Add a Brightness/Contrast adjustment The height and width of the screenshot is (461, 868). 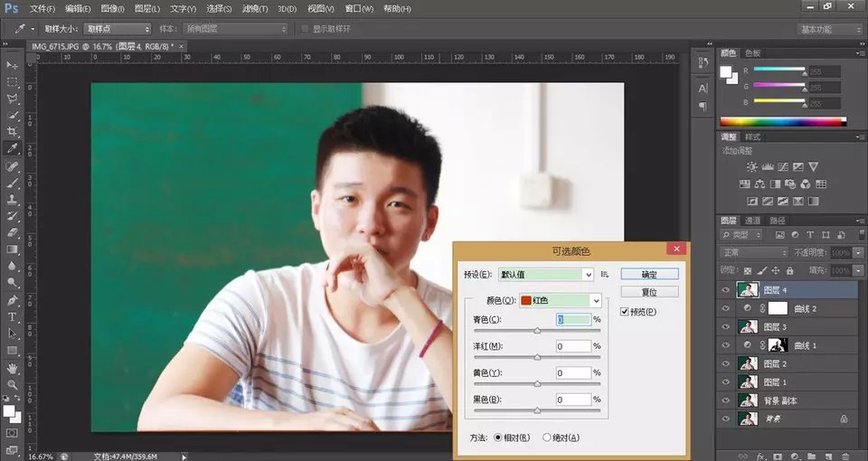coord(751,166)
